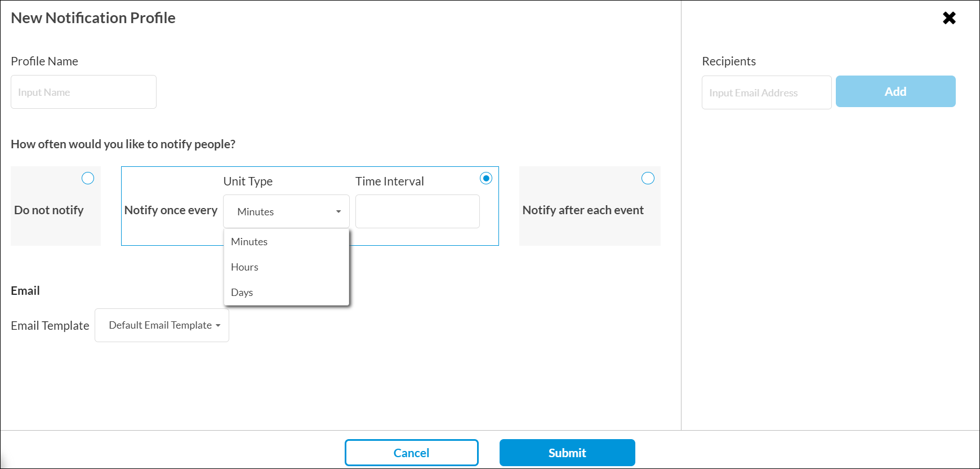This screenshot has width=980, height=469.
Task: Submit the notification profile form
Action: click(567, 453)
